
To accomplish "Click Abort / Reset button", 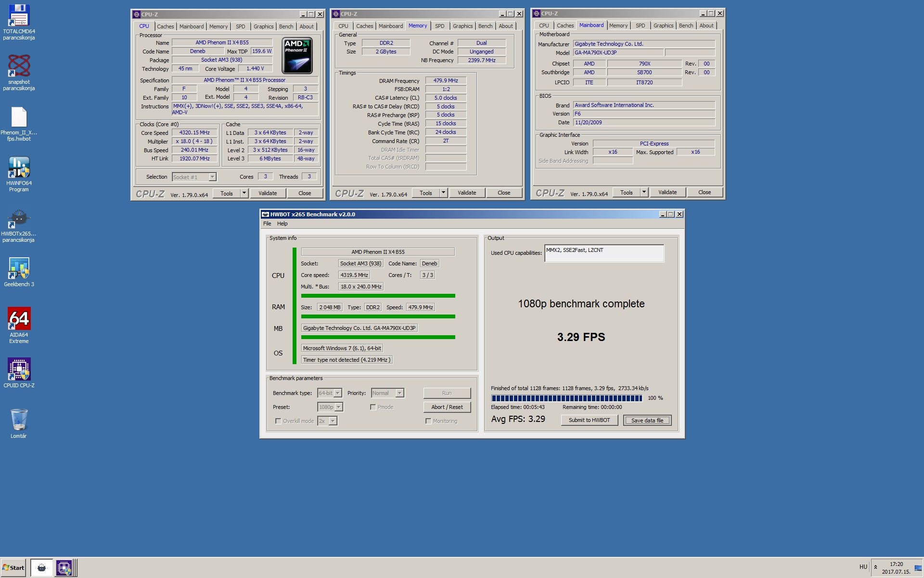I will [x=447, y=407].
